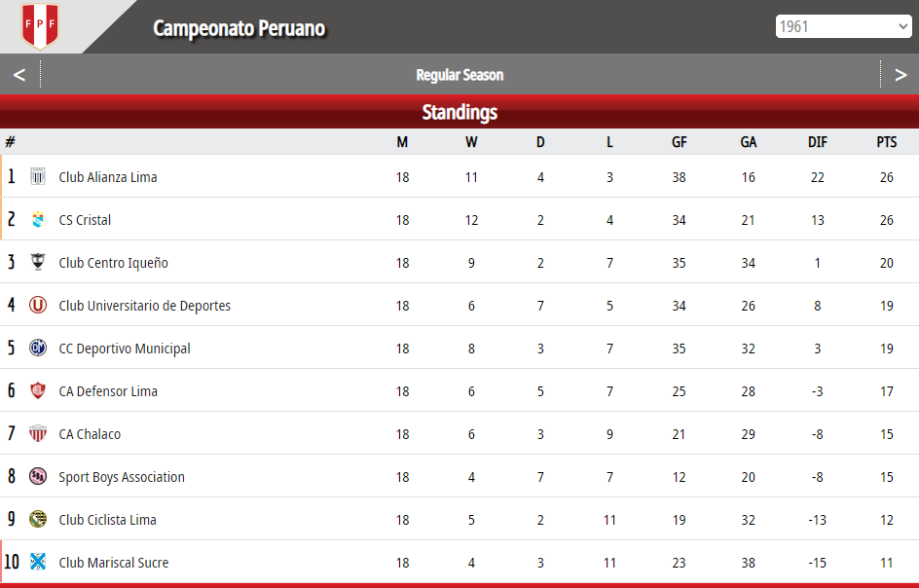
Task: Go to next stage with right arrow
Action: coord(901,74)
